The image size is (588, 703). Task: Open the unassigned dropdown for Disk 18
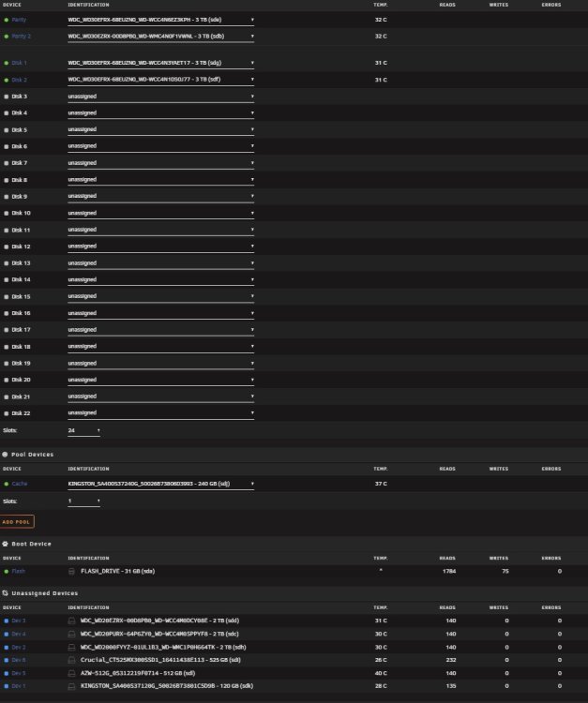click(160, 347)
